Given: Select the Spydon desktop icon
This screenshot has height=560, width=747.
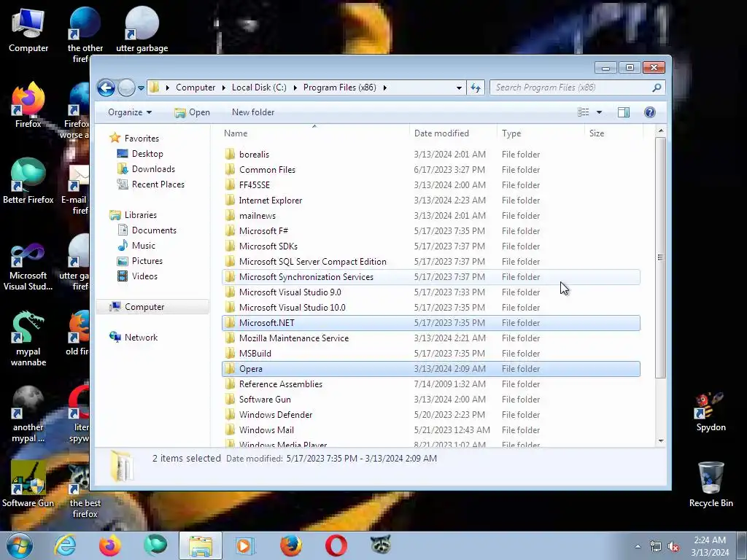Looking at the screenshot, I should tap(711, 413).
